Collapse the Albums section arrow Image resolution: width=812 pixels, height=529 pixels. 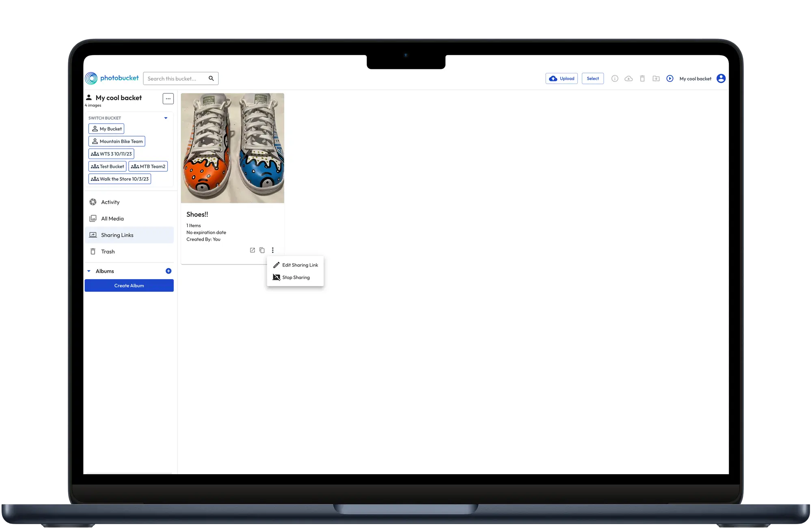89,271
